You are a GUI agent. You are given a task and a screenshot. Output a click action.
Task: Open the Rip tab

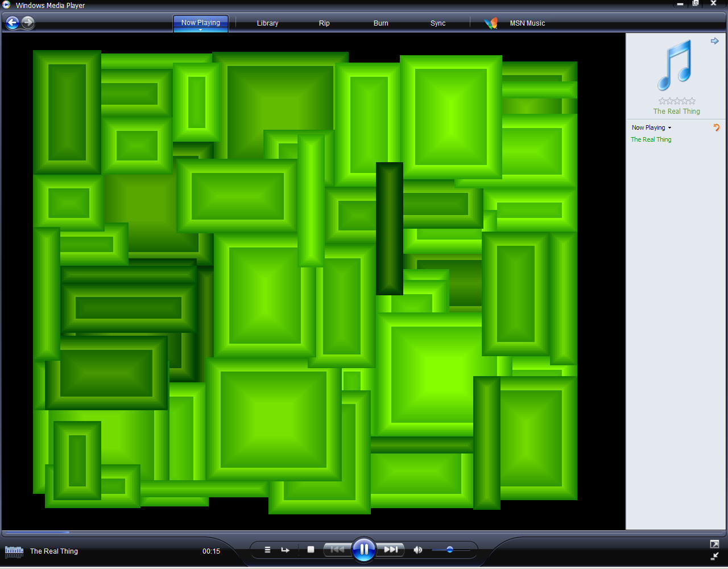(324, 23)
